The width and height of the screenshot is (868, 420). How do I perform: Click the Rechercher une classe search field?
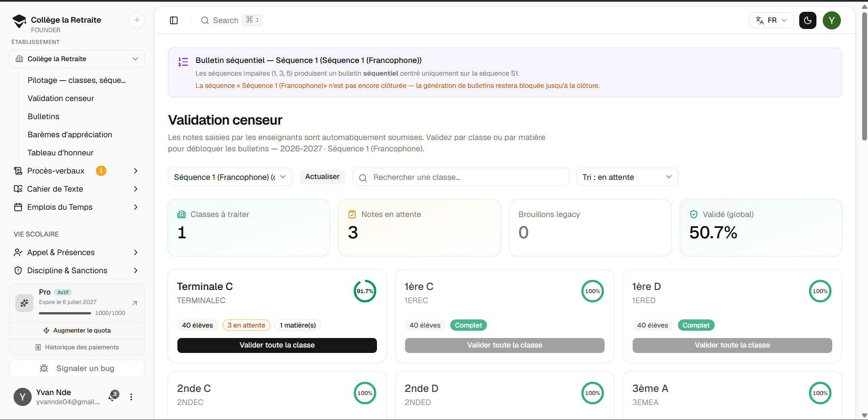[x=461, y=177]
